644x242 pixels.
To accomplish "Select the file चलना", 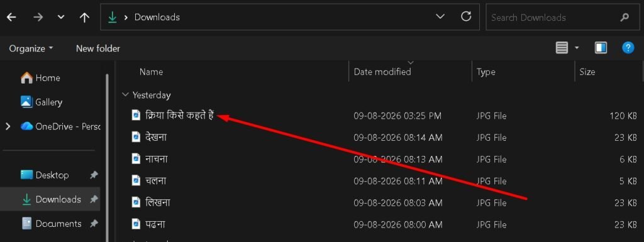I will tap(156, 181).
